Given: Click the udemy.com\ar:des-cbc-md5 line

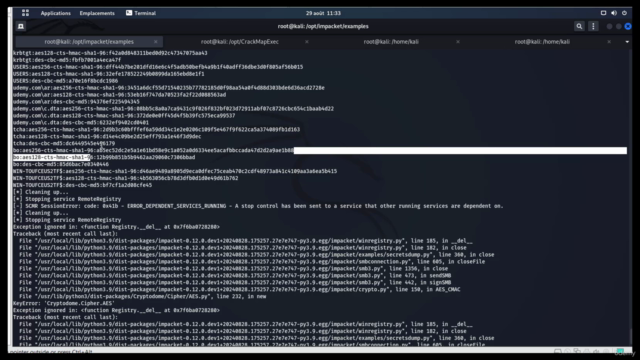Looking at the screenshot, I should (x=76, y=102).
